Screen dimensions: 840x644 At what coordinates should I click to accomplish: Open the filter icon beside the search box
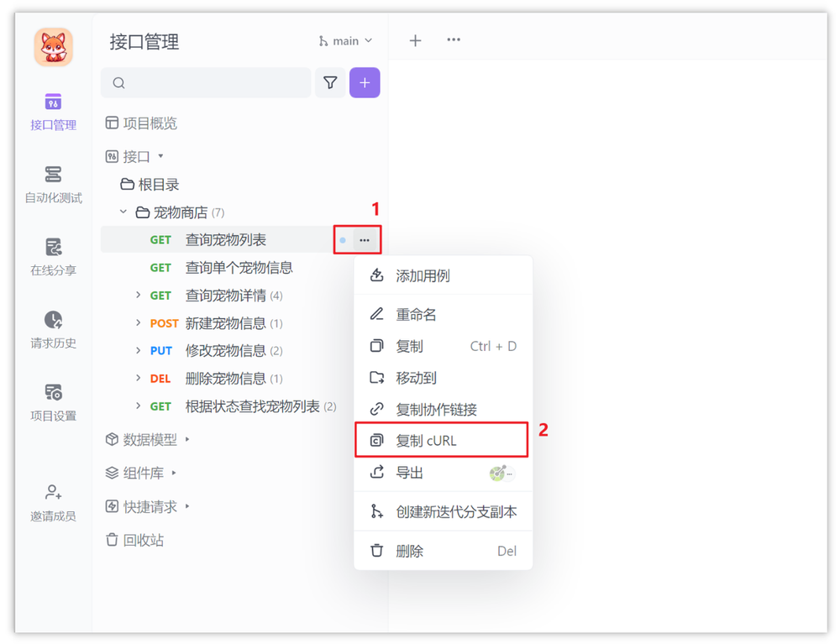click(x=330, y=82)
